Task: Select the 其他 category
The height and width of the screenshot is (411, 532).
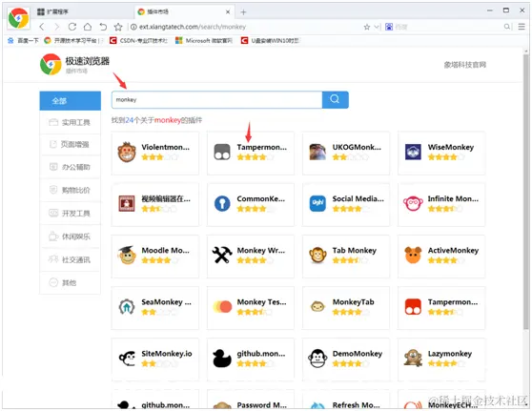Action: click(x=71, y=282)
